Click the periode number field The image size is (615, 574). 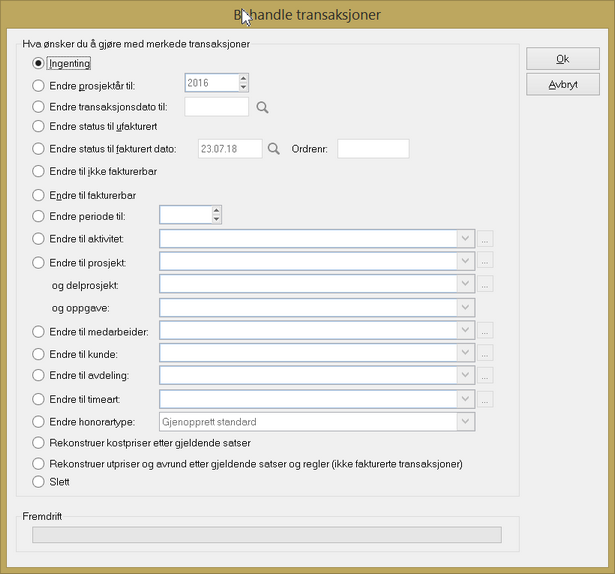click(186, 215)
